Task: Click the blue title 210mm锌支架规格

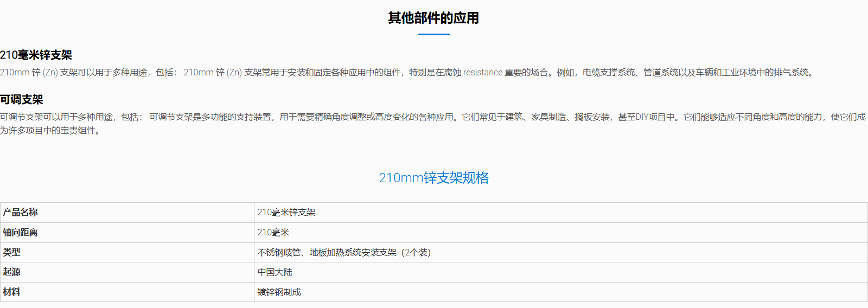Action: tap(433, 178)
